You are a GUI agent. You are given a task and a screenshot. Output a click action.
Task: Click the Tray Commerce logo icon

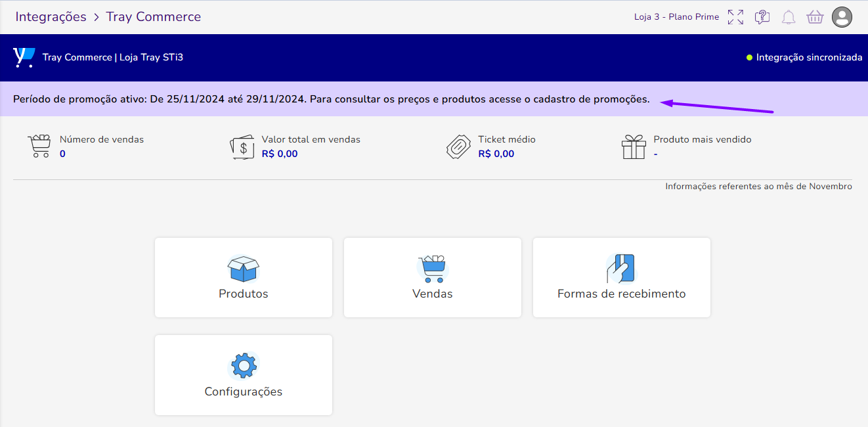tap(24, 57)
